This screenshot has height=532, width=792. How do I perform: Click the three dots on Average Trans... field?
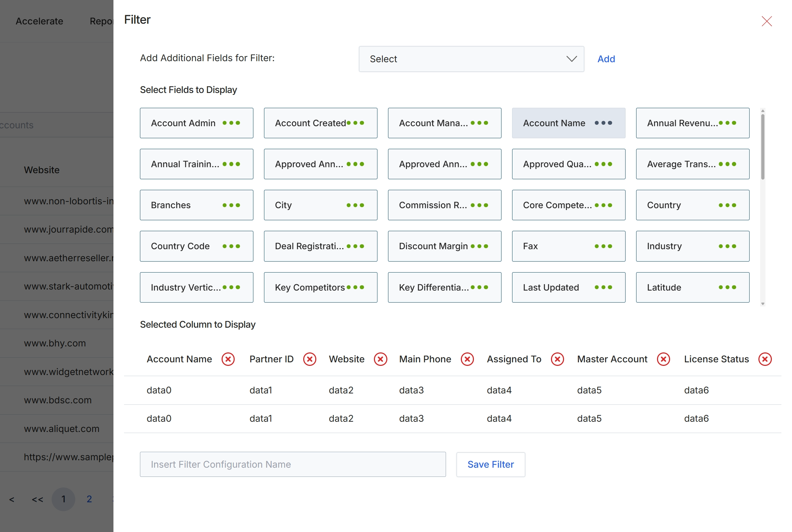727,164
